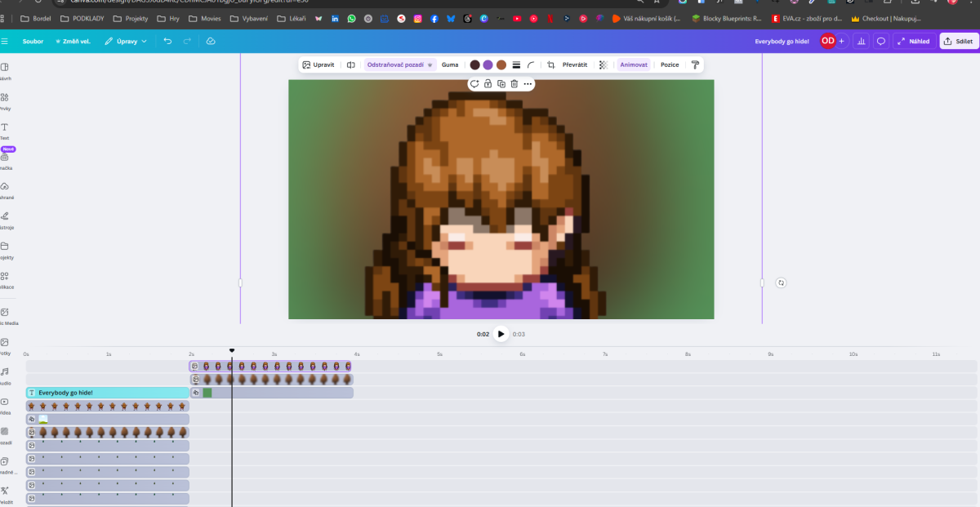
Task: Click the undo arrow in top bar
Action: coord(167,41)
